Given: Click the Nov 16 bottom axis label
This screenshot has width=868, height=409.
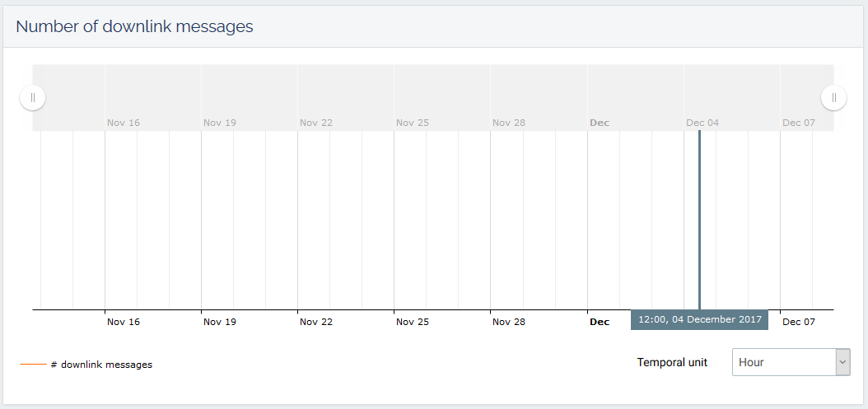Looking at the screenshot, I should coord(124,322).
